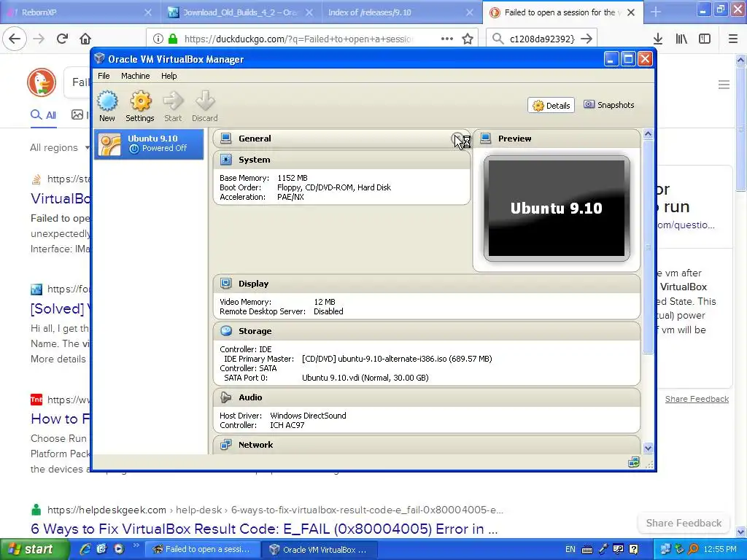Click the Windows Start button

[x=35, y=550]
